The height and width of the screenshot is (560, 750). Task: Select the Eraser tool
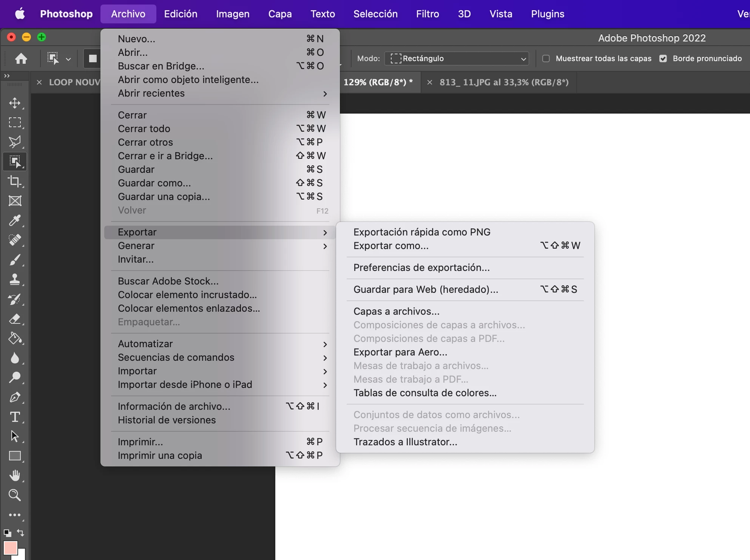[x=15, y=319]
